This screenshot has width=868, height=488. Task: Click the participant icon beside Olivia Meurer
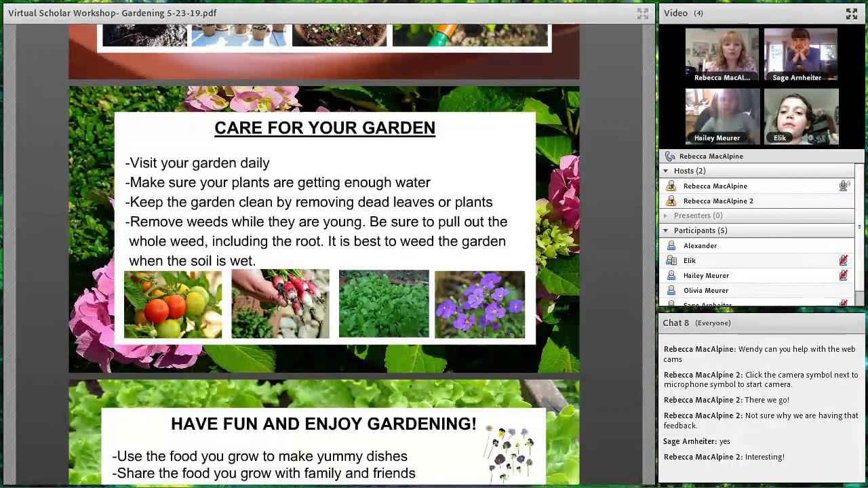click(x=671, y=291)
